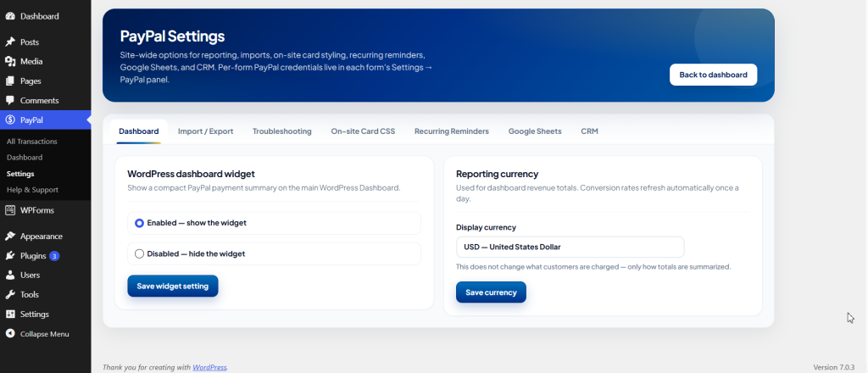Click the Back to dashboard button
Viewport: 868px width, 373px height.
pyautogui.click(x=713, y=75)
